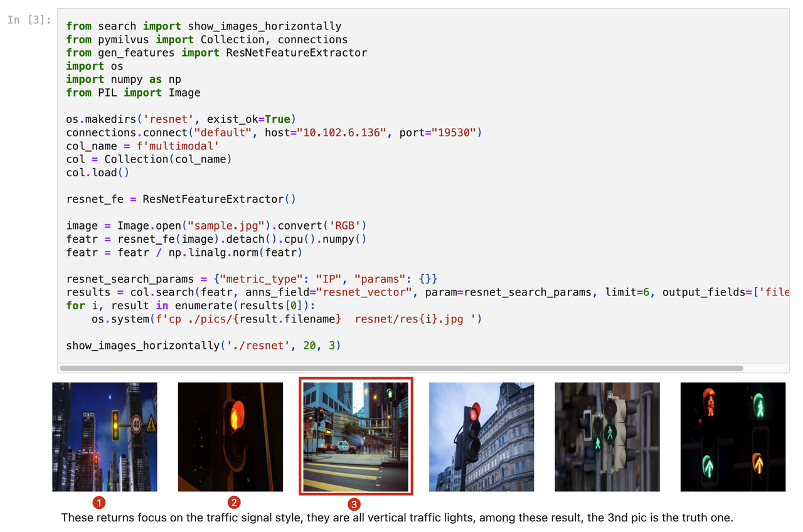This screenshot has height=532, width=803.
Task: Select the dark close-up red signal thumbnail
Action: click(230, 436)
